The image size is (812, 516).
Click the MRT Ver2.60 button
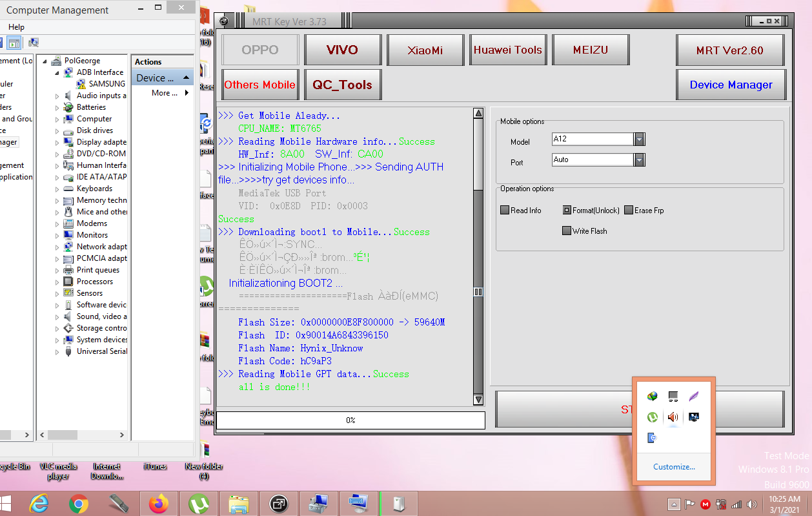(730, 50)
